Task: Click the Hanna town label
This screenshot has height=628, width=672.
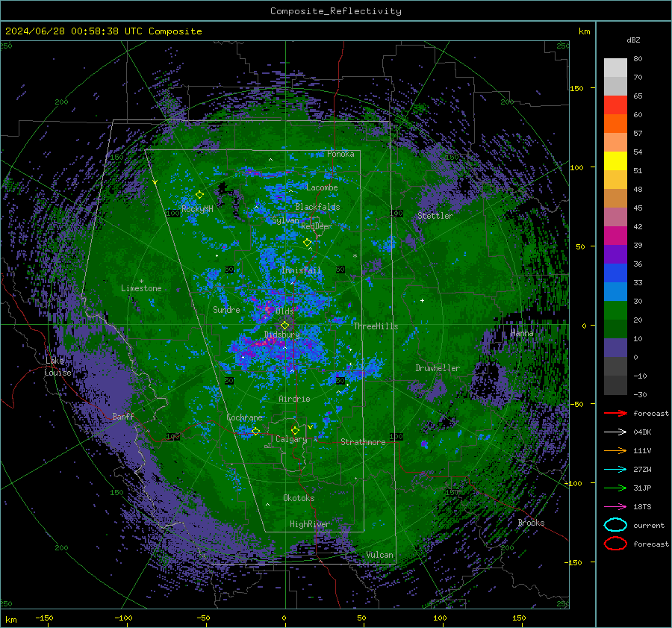Action: click(522, 333)
